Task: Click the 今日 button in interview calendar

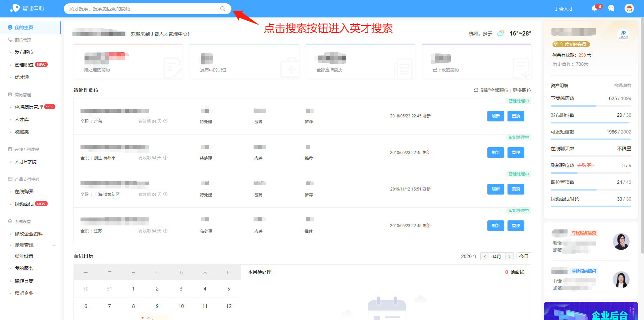Action: (x=524, y=256)
